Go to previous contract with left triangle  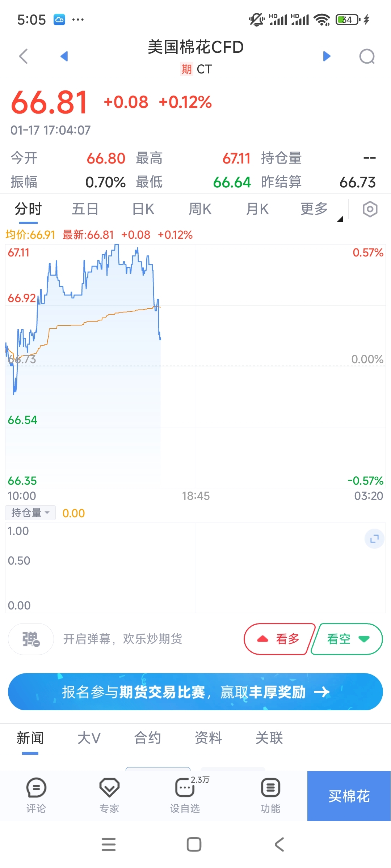point(64,56)
